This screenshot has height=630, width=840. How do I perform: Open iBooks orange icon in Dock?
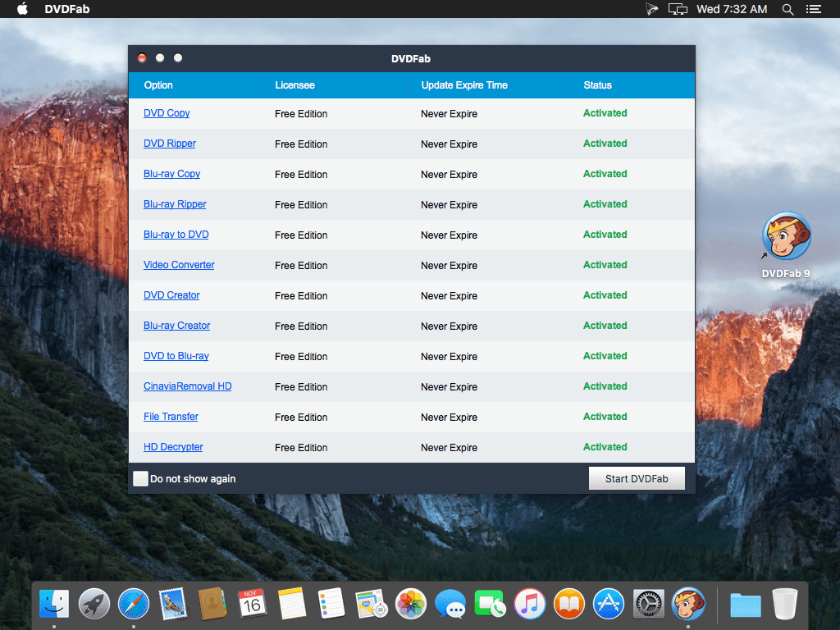pyautogui.click(x=569, y=604)
